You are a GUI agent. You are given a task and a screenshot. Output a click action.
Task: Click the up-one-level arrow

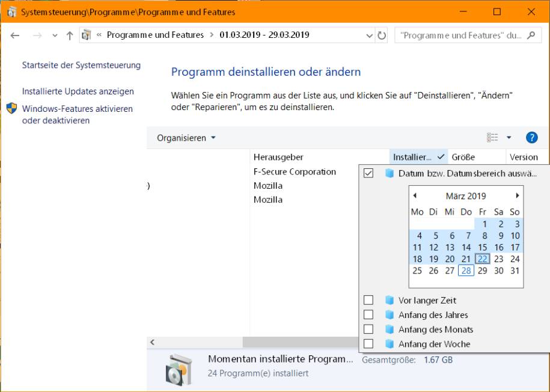coord(70,35)
